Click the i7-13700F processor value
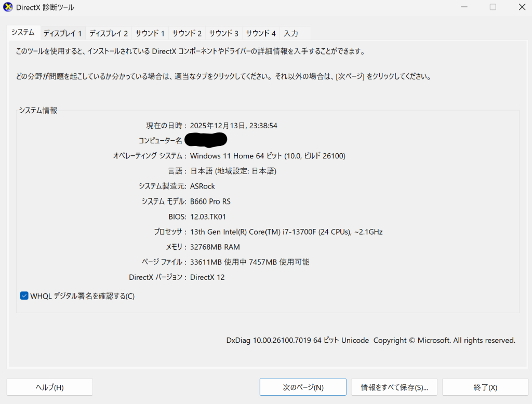532x404 pixels. coord(286,232)
